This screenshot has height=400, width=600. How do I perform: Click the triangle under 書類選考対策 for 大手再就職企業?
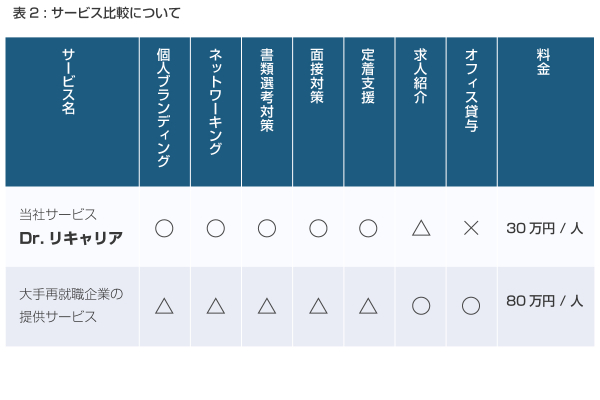click(266, 306)
